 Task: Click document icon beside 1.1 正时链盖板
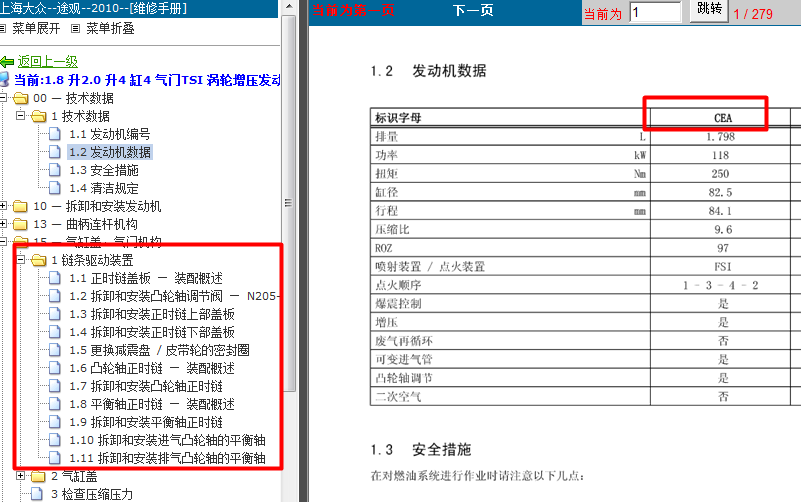pyautogui.click(x=55, y=278)
